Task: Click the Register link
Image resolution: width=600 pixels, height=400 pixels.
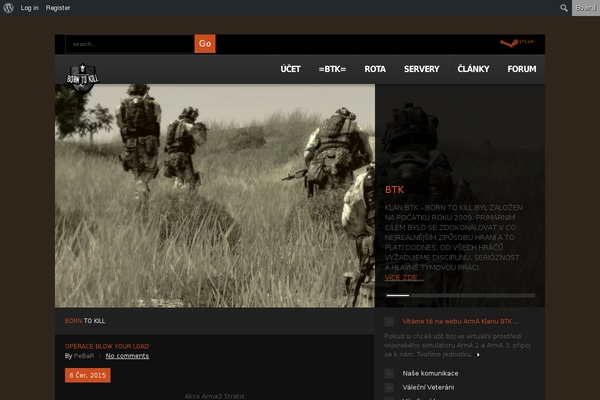Action: pos(58,8)
